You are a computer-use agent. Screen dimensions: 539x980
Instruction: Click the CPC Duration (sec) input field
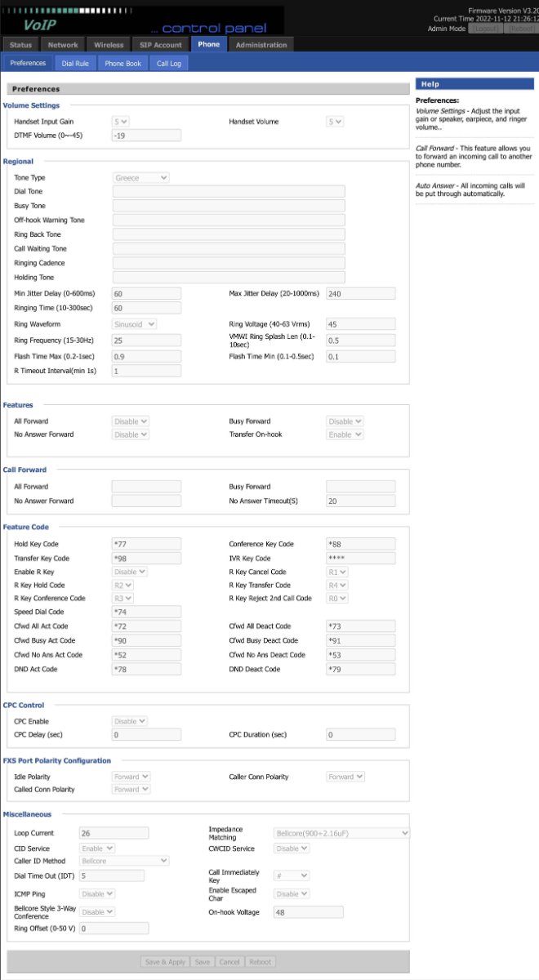[x=360, y=735]
